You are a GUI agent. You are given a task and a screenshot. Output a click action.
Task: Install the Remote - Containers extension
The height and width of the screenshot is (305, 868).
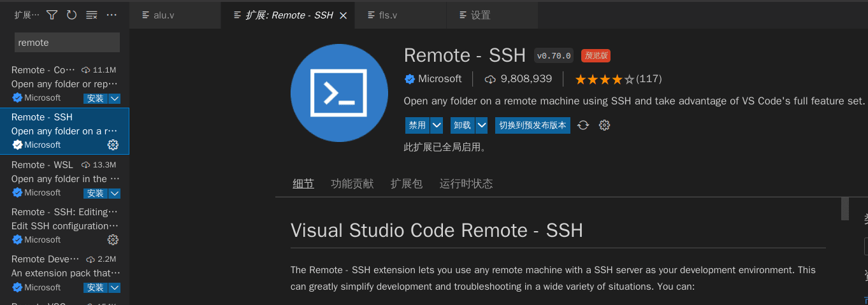click(96, 98)
